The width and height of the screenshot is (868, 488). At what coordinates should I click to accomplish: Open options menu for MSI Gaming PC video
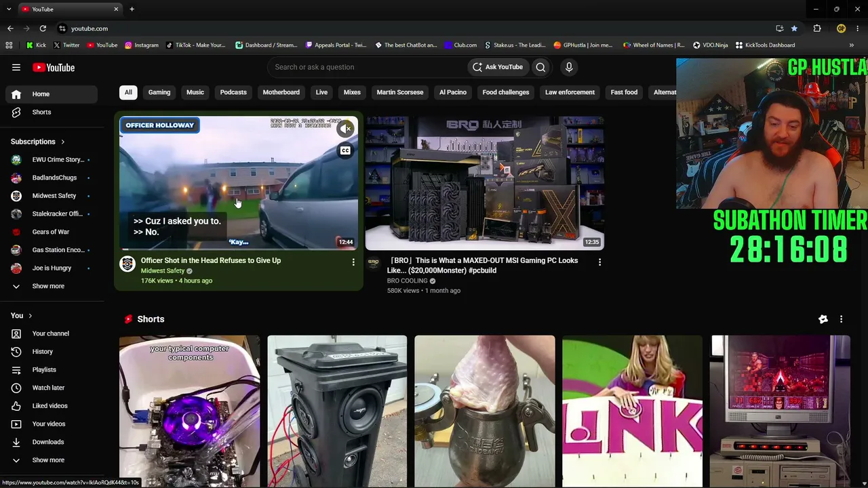tap(599, 262)
